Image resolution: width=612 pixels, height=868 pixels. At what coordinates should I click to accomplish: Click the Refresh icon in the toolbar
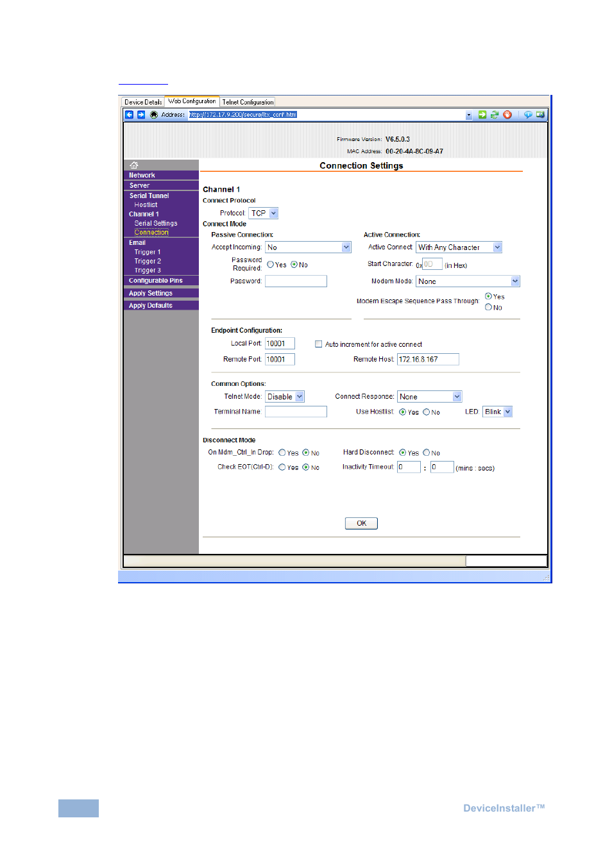(495, 114)
